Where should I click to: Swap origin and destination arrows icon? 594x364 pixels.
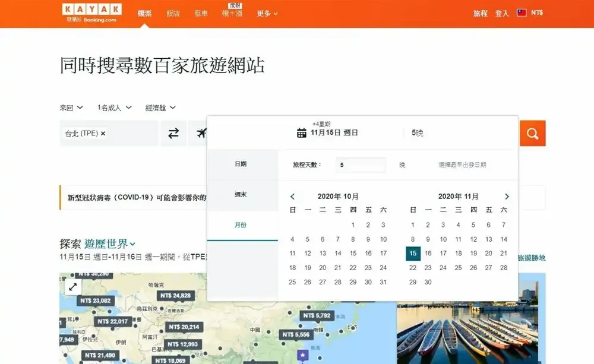pos(173,134)
